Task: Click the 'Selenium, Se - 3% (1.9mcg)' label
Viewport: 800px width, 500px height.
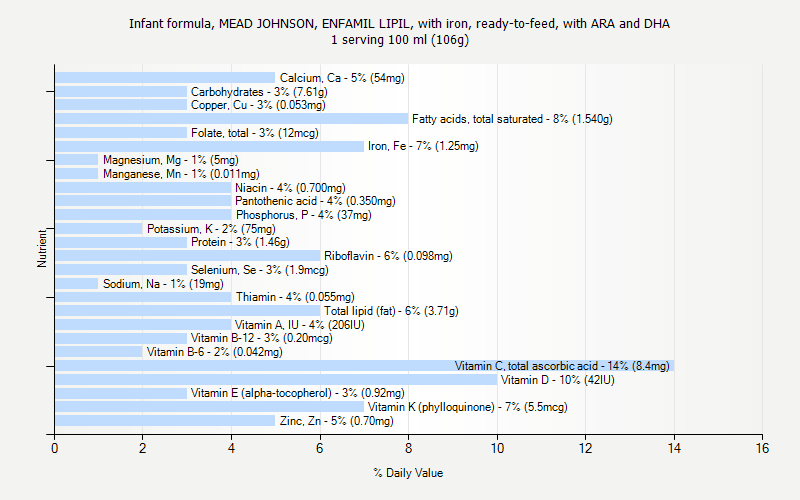Action: point(260,270)
